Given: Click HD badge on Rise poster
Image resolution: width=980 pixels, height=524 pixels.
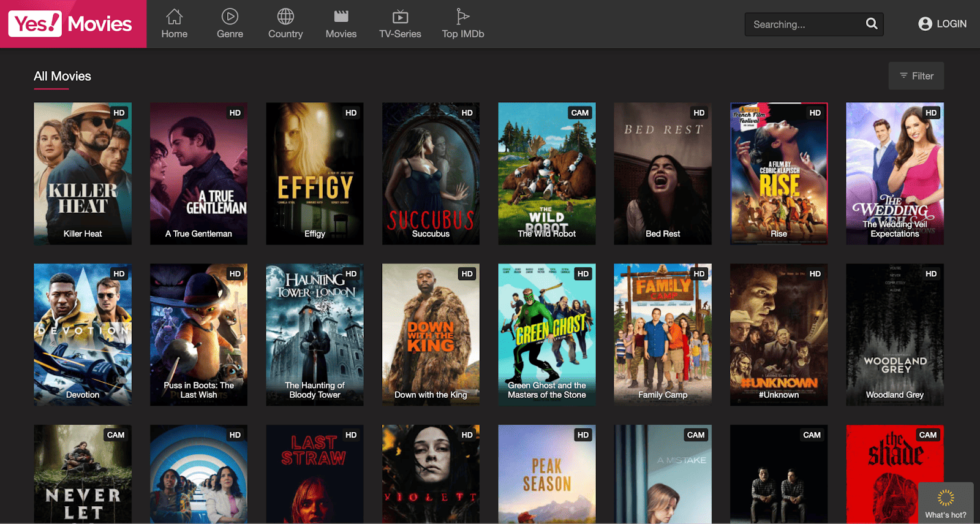Looking at the screenshot, I should (815, 113).
